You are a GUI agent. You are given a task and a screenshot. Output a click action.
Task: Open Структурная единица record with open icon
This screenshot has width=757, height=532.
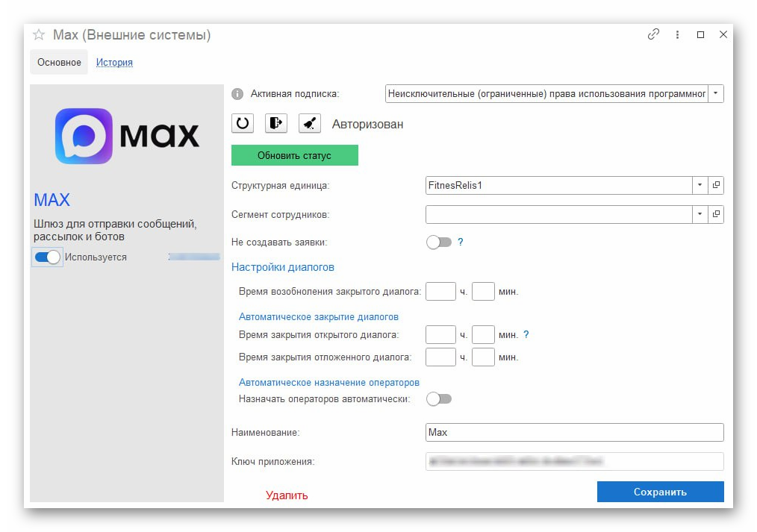[x=716, y=185]
